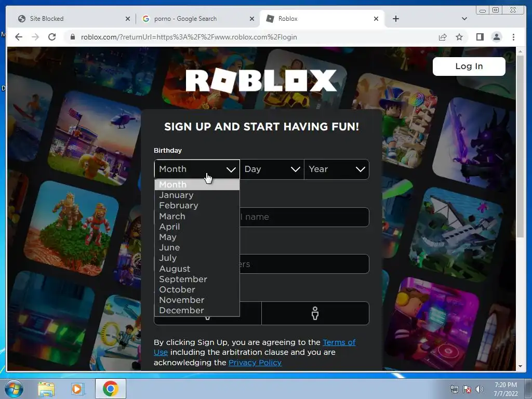This screenshot has height=399, width=532.
Task: Click the Show desktop button
Action: (529, 389)
